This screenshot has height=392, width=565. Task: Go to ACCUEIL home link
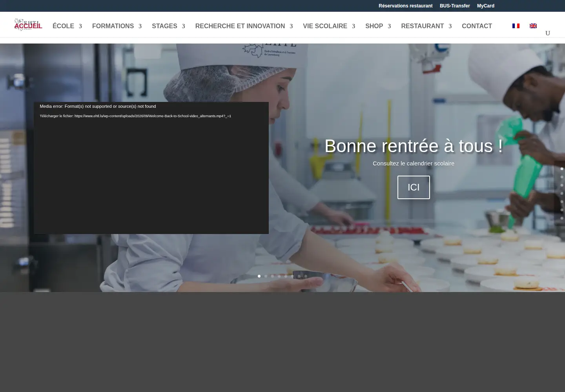[28, 26]
